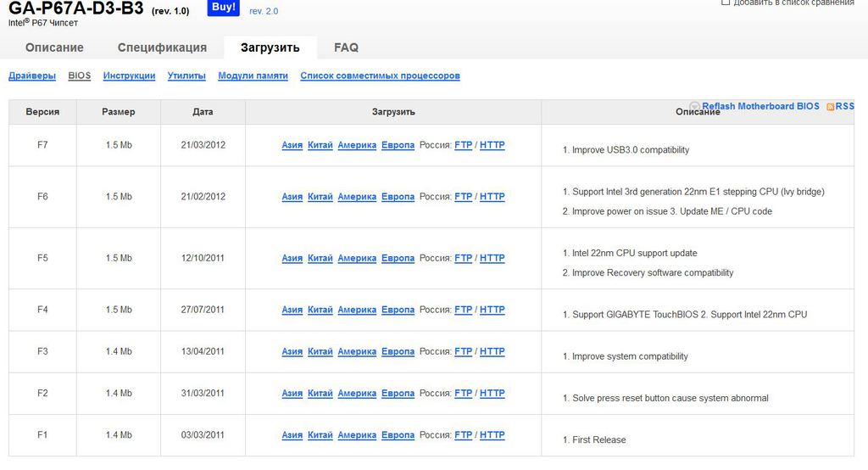Select the F3 version cell
Screen dimensions: 868x470
pos(42,351)
